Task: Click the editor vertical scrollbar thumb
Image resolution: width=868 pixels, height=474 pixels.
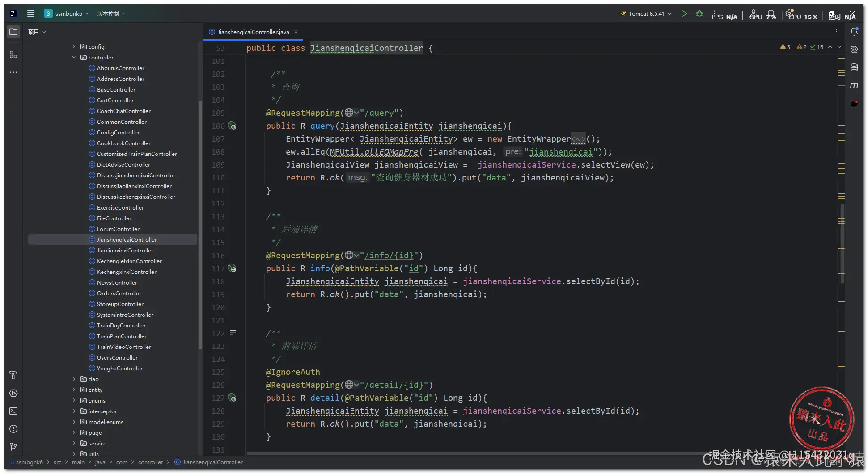Action: coord(843,243)
